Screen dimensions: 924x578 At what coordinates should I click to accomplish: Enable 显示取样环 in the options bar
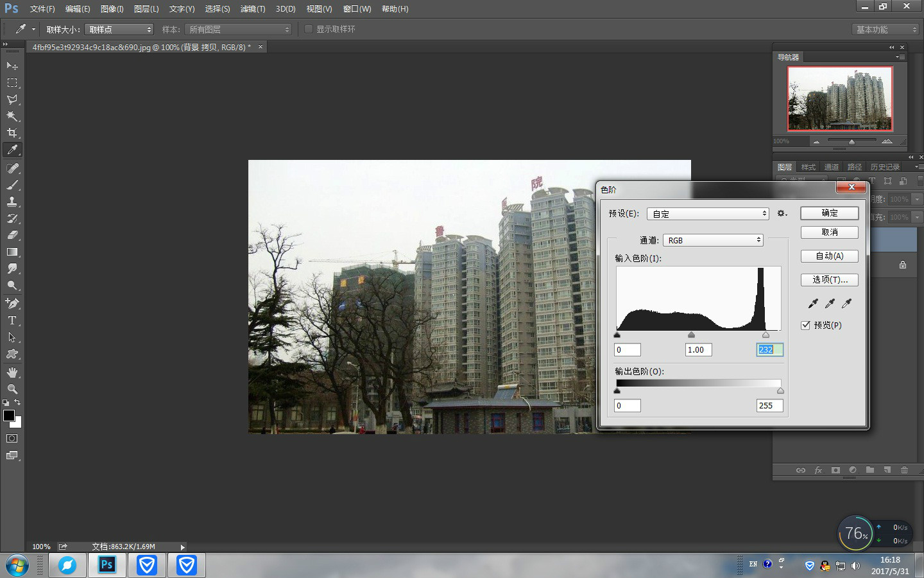[309, 28]
